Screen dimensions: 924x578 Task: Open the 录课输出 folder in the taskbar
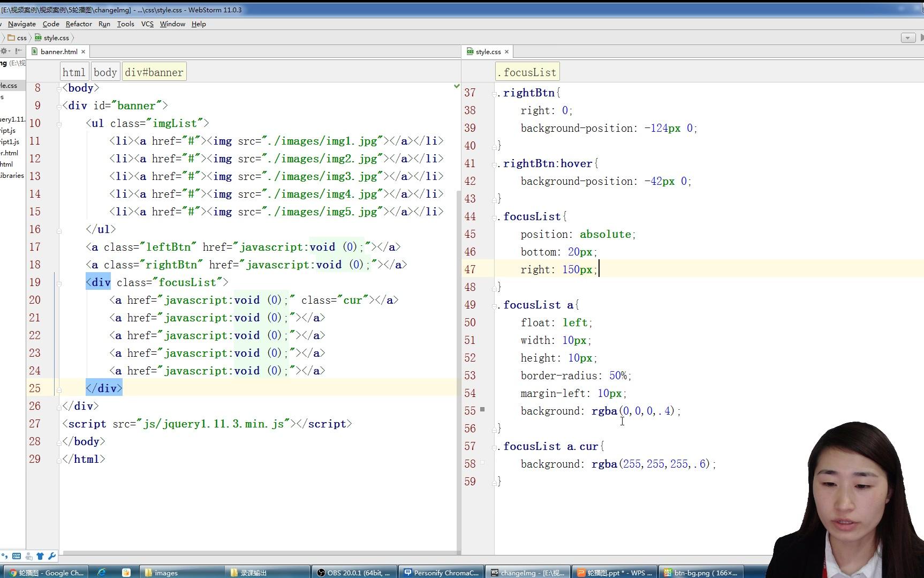click(x=269, y=572)
